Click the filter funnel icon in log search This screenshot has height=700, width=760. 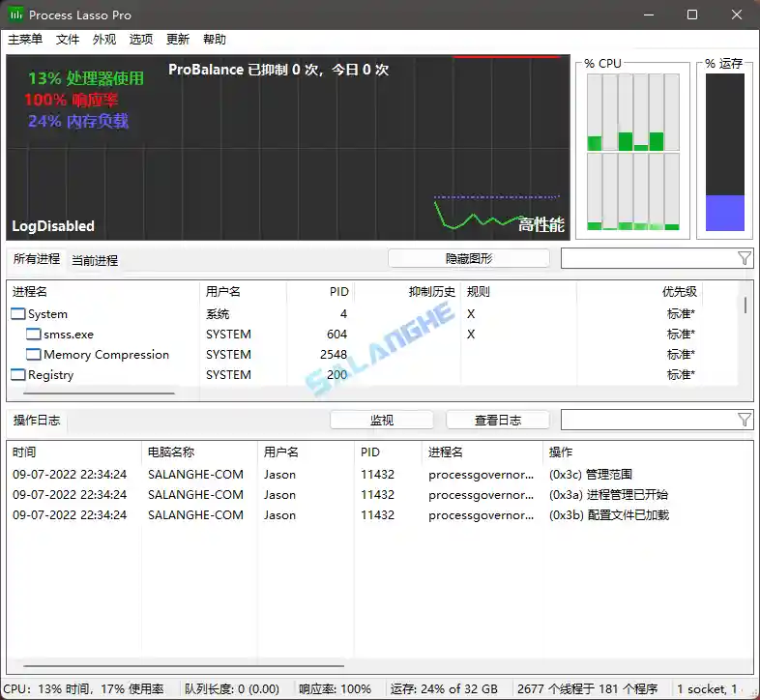tap(745, 420)
